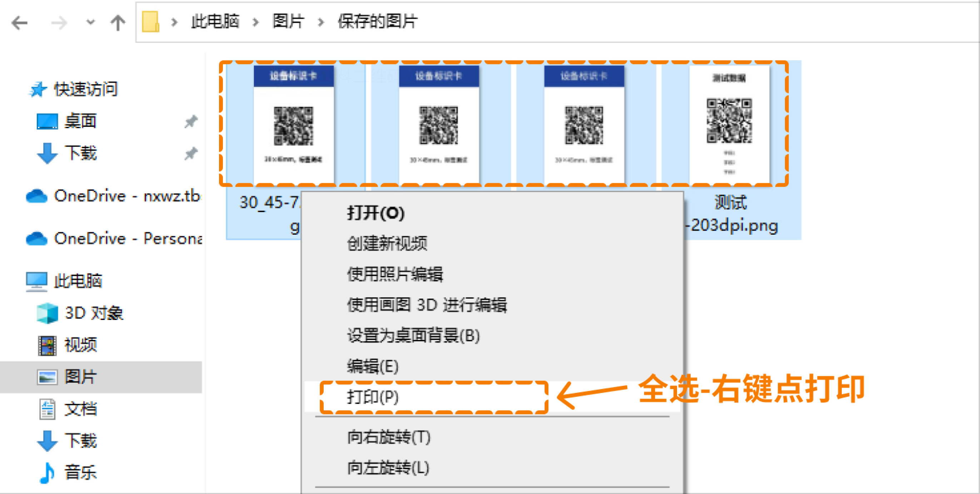Click the 3D 对象 cube icon
Viewport: 980px width, 494px height.
(x=47, y=313)
